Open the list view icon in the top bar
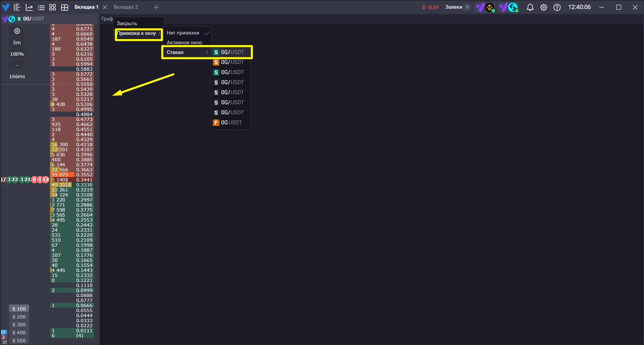Screen dimensions: 644x345 point(41,7)
